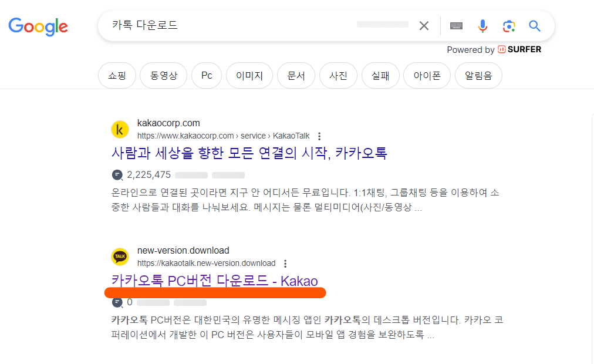Viewport: 594px width, 364px height.
Task: Open the 카카오톡 PC버전 다운로드 - Kakao link
Action: (214, 281)
